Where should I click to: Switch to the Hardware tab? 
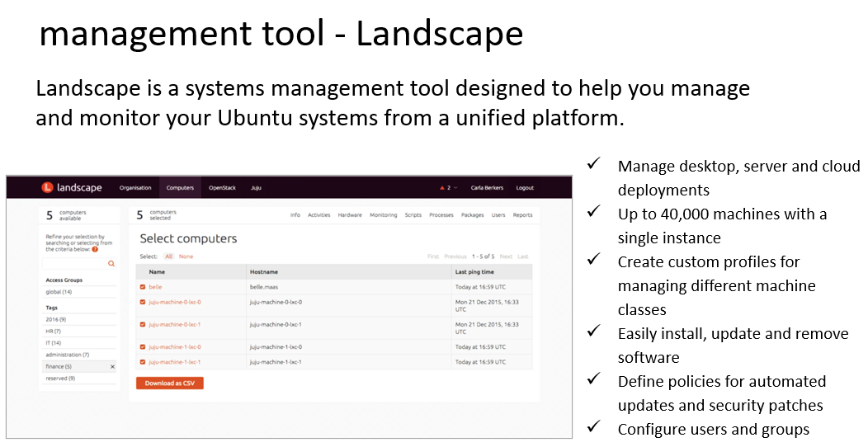tap(350, 215)
